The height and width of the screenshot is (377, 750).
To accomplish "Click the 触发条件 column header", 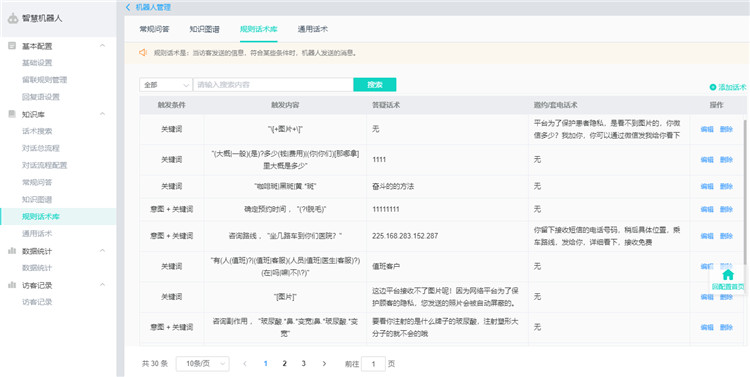I will [x=171, y=105].
